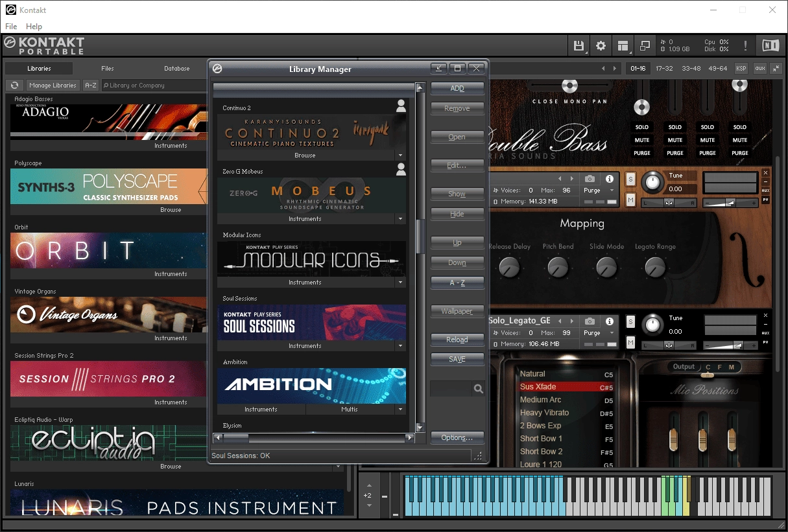
Task: Click the Wallpaper button in Library Manager
Action: click(x=457, y=311)
